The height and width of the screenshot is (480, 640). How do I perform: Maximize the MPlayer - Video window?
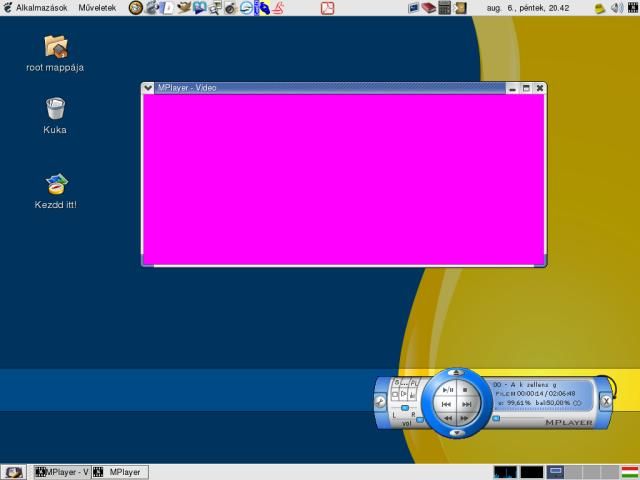526,88
